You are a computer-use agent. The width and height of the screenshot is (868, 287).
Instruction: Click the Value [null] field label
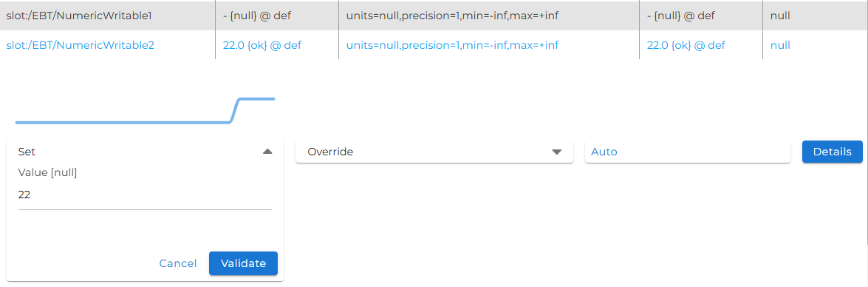pos(47,173)
